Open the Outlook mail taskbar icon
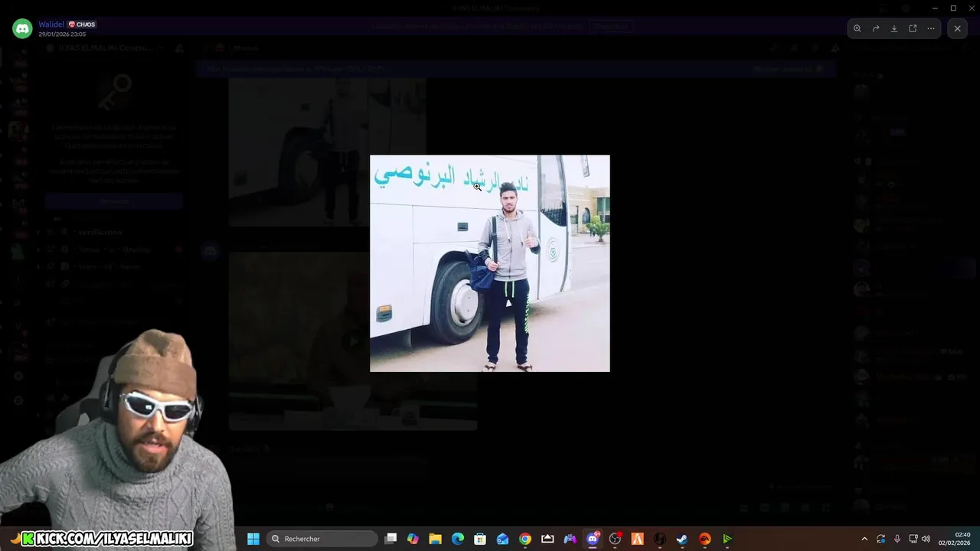The height and width of the screenshot is (551, 980). pyautogui.click(x=502, y=539)
